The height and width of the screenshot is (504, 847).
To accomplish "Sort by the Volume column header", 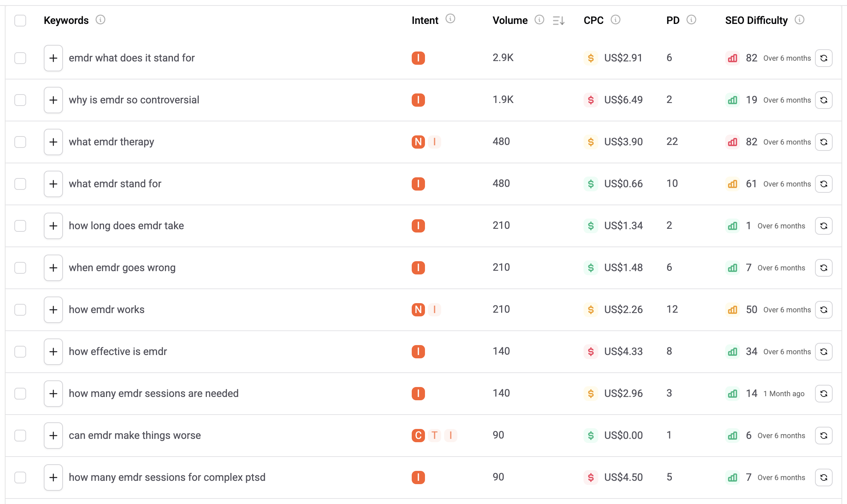I will pos(510,21).
